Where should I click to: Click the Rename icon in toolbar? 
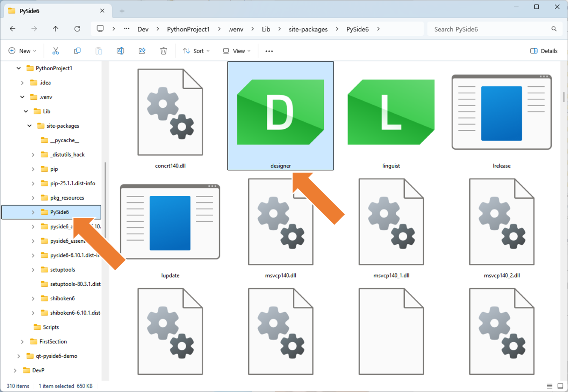pos(120,51)
